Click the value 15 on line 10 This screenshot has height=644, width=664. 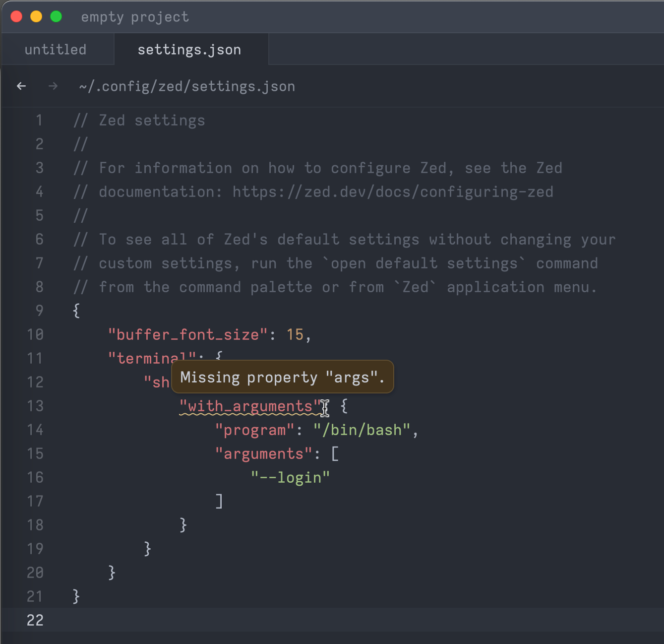tap(295, 335)
